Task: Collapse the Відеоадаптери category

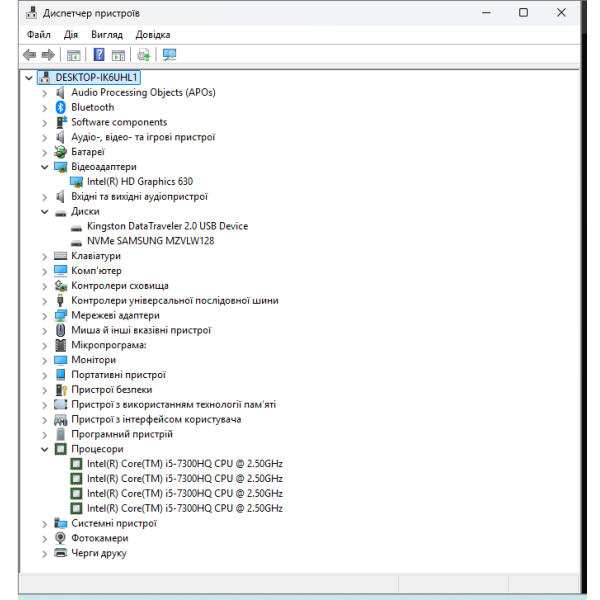Action: pyautogui.click(x=44, y=167)
